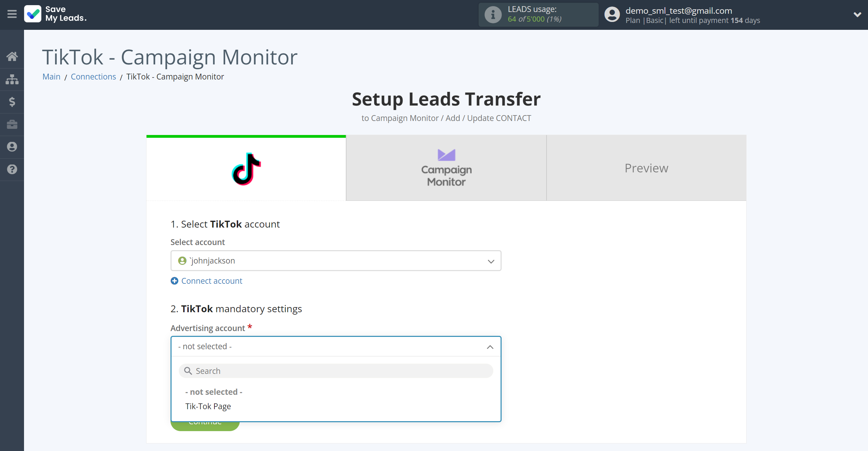868x451 pixels.
Task: Search within the advertising account dropdown
Action: tap(336, 371)
